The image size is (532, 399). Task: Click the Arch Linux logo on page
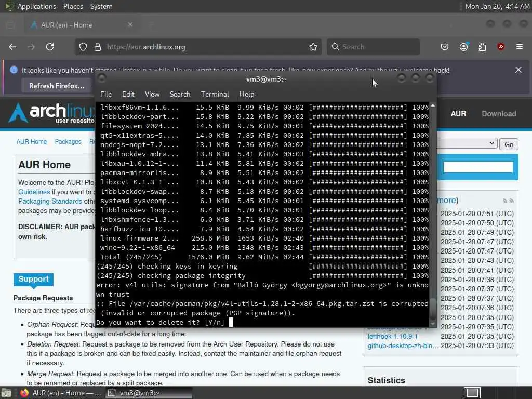(51, 113)
